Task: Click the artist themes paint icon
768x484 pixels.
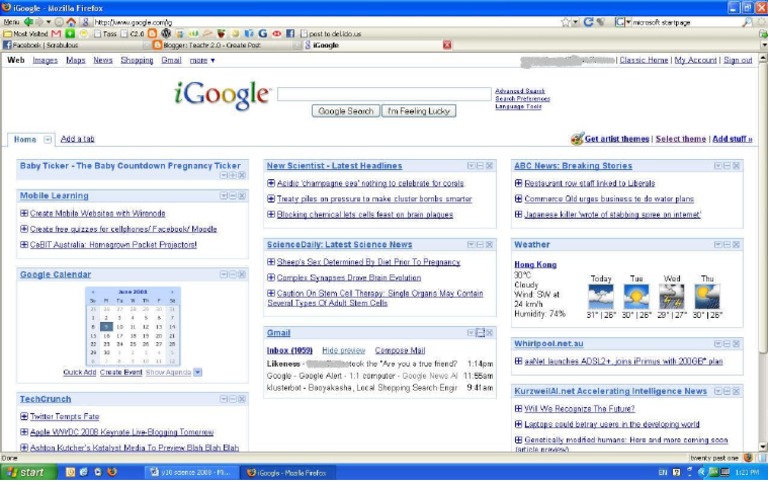Action: (x=577, y=139)
